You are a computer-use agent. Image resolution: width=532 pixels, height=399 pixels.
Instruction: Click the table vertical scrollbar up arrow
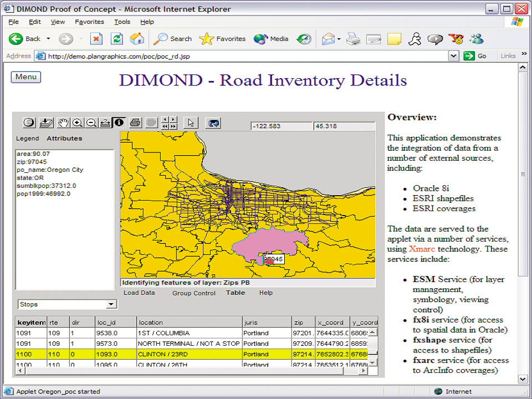pyautogui.click(x=372, y=332)
